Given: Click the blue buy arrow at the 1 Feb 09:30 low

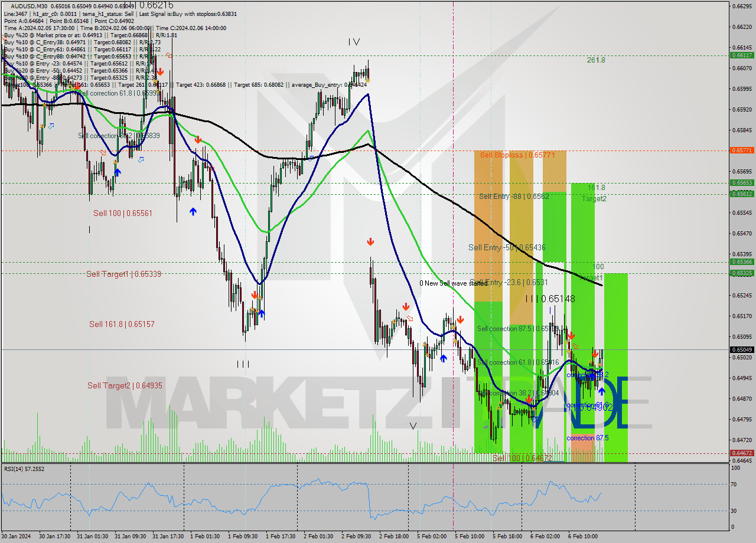Looking at the screenshot, I should coord(261,314).
